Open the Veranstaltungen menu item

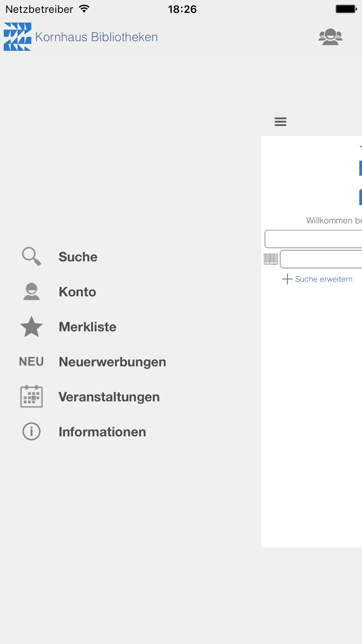[109, 397]
